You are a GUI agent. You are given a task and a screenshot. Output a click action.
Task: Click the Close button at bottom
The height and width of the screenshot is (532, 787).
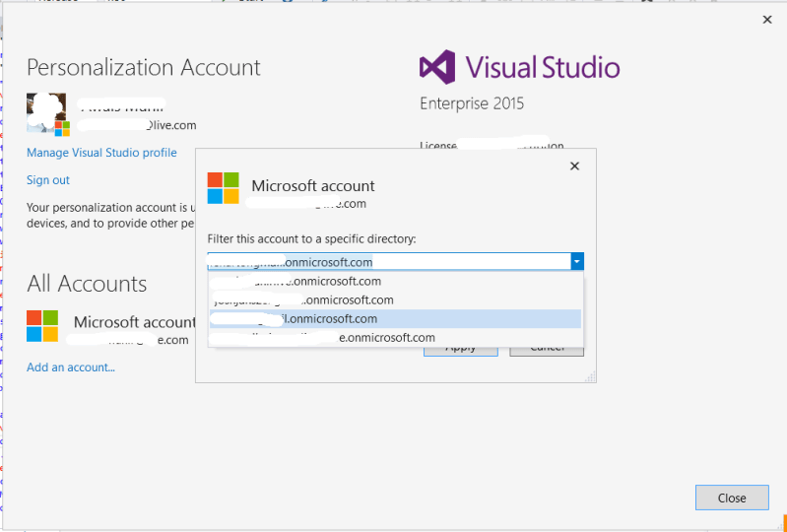[732, 498]
